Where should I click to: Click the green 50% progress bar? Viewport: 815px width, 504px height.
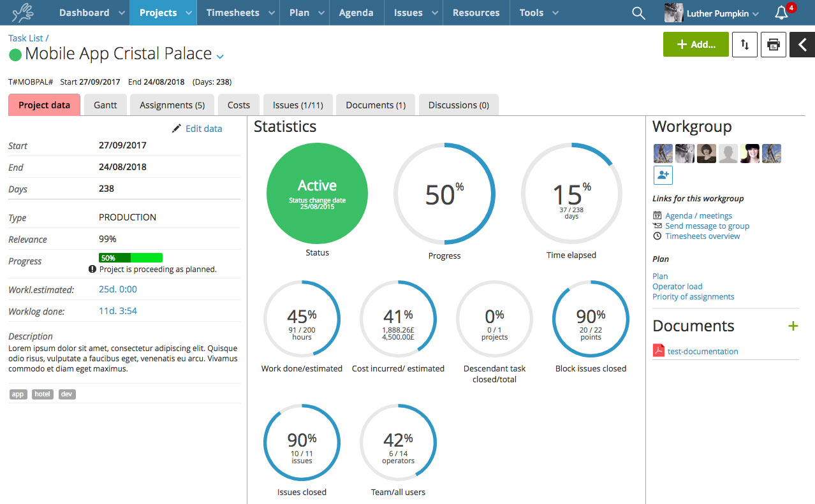[x=131, y=258]
